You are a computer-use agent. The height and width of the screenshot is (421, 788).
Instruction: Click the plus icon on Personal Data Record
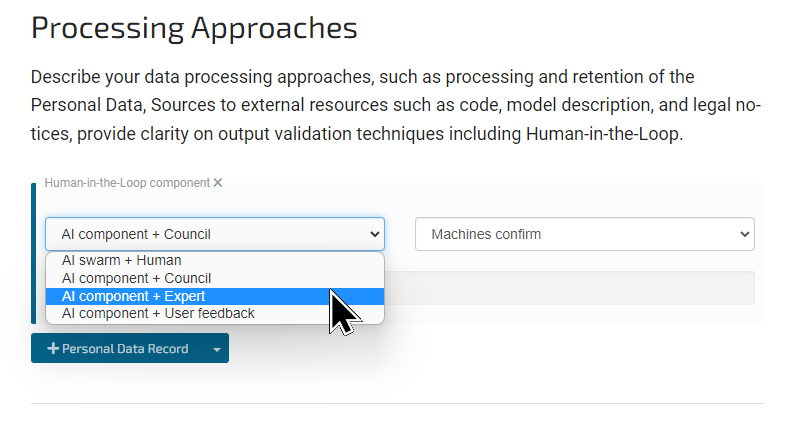(x=53, y=349)
